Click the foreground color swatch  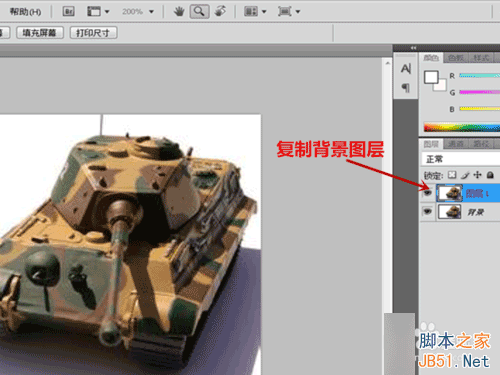tap(431, 77)
